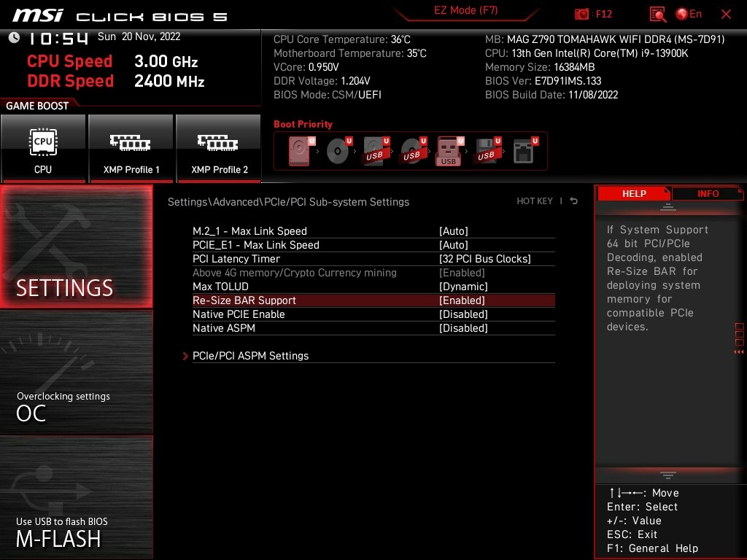Open the Re-Size BAR Support value dropdown
Viewport: 747px width, 560px height.
(x=462, y=300)
